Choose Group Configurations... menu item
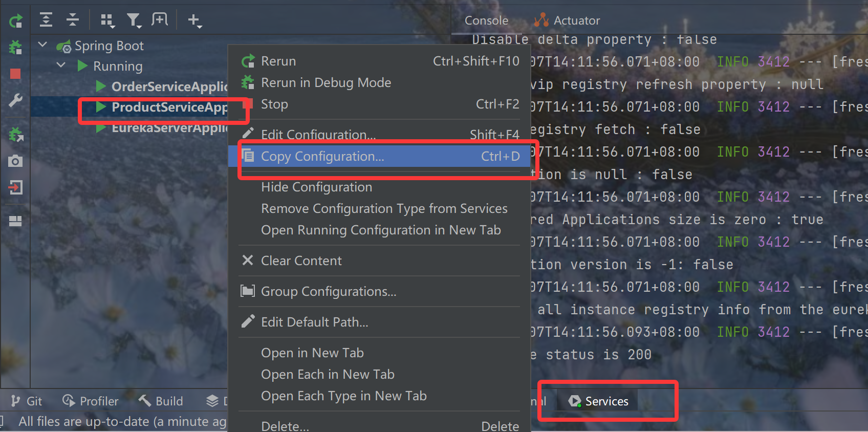The image size is (868, 432). [x=380, y=291]
